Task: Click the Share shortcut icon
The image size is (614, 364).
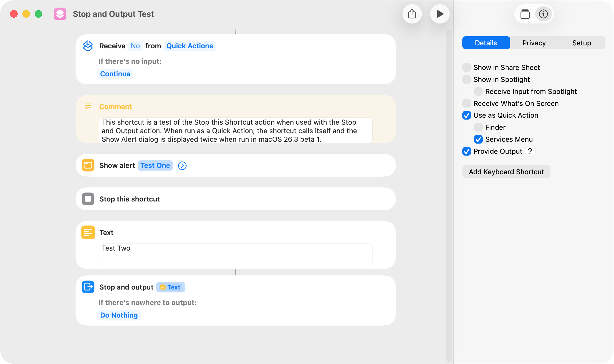Action: 412,14
